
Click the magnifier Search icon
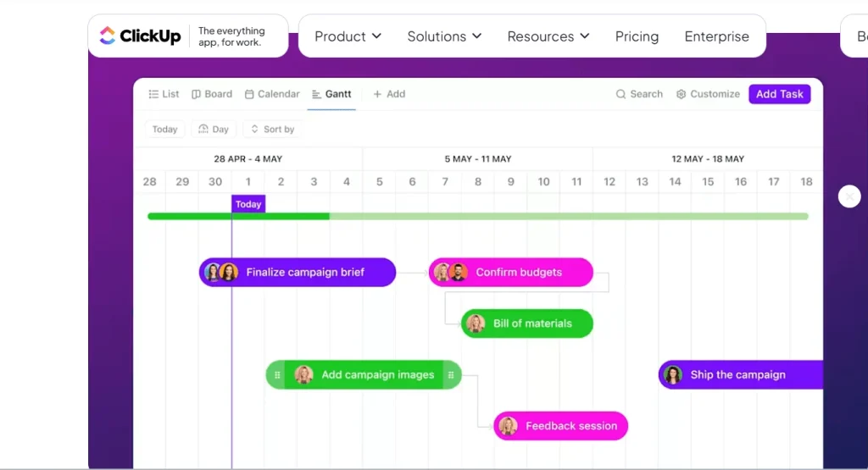tap(620, 94)
